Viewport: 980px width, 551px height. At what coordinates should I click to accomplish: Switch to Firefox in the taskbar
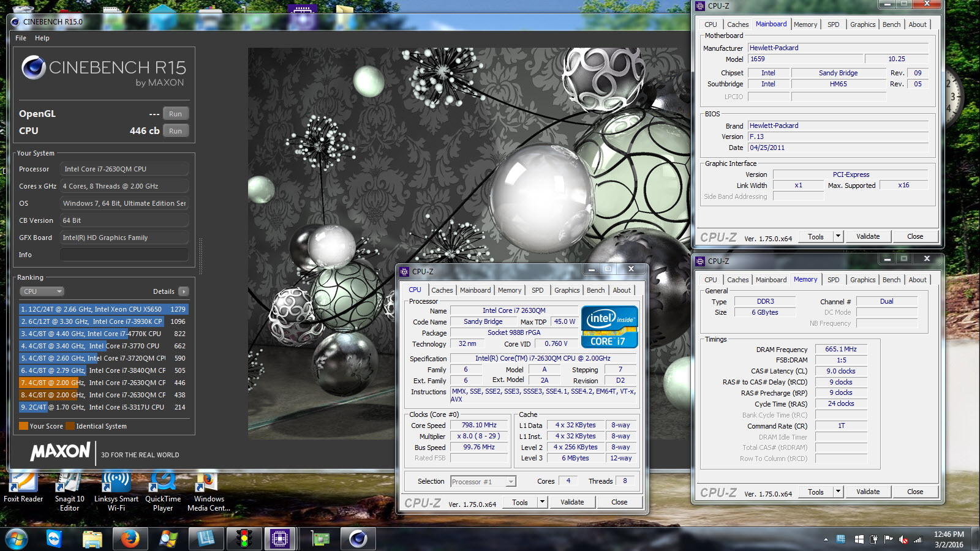130,539
